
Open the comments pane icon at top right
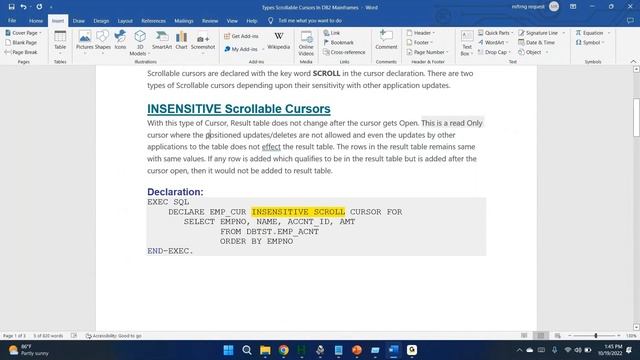[x=630, y=20]
